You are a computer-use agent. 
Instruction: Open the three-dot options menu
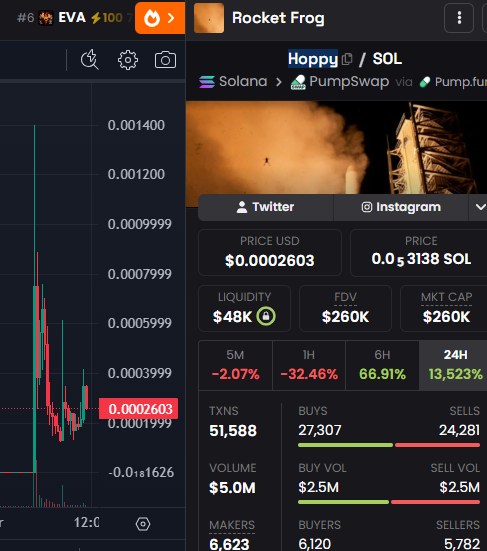[x=459, y=18]
